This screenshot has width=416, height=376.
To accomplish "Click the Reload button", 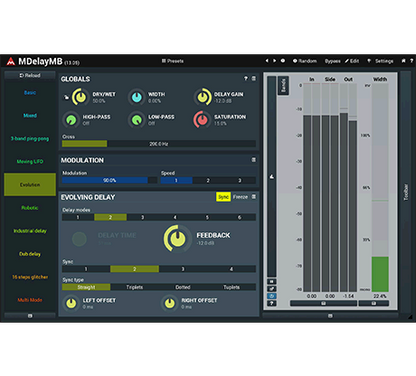I will pos(30,75).
